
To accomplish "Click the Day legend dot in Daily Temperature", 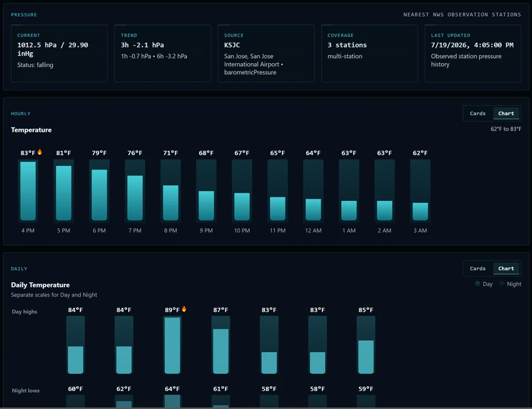I will point(478,284).
